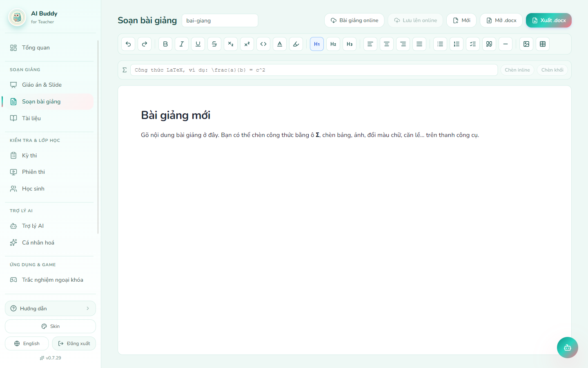Insert an image
Screen dimensions: 588x368
(x=526, y=44)
